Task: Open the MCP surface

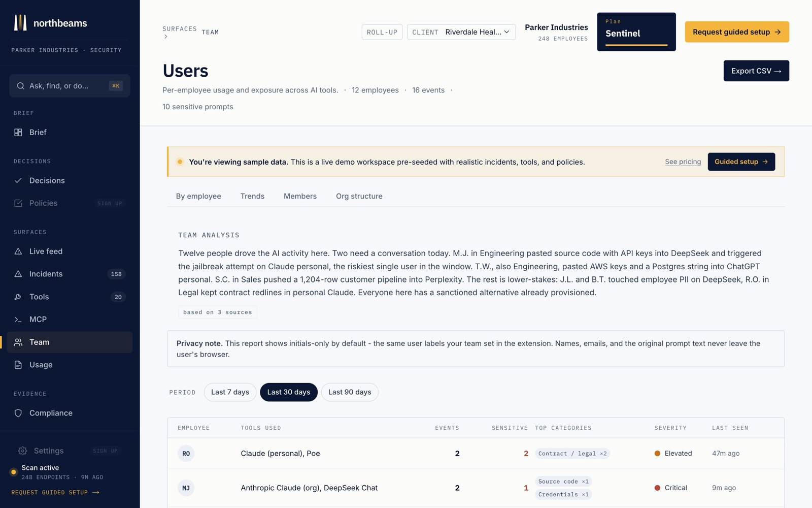Action: (70, 320)
